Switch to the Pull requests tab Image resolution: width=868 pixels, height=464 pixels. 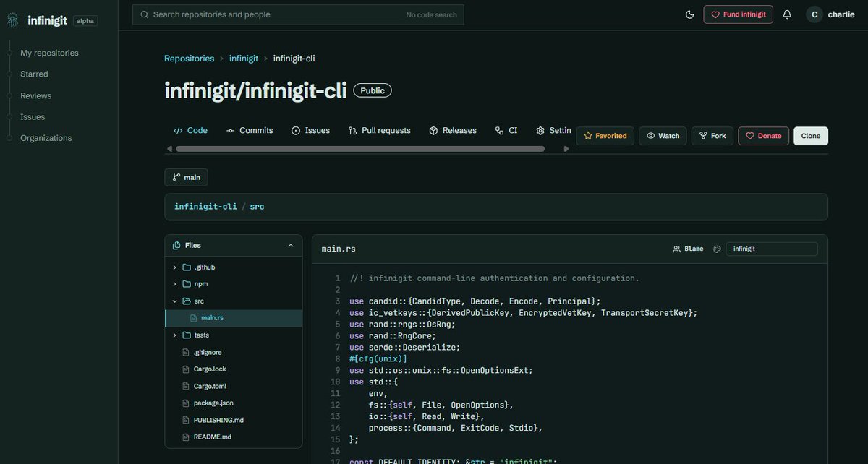click(379, 131)
